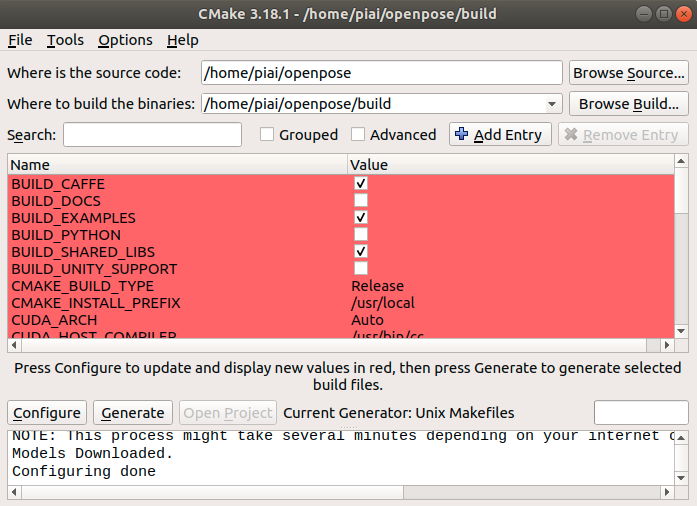Minimize the CMake window
697x506 pixels.
[644, 14]
